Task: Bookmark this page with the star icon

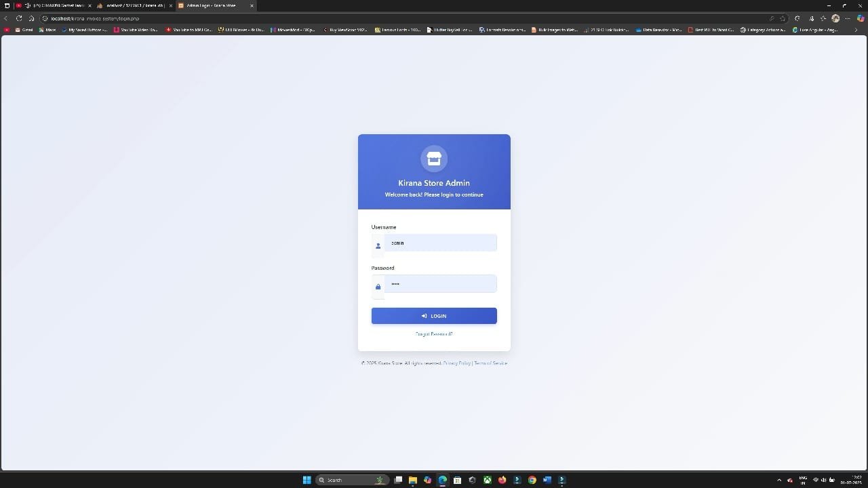Action: click(x=783, y=18)
